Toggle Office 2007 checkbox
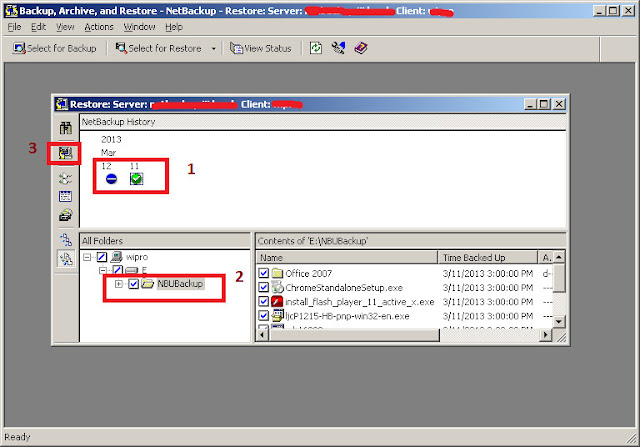This screenshot has height=447, width=640. 264,273
